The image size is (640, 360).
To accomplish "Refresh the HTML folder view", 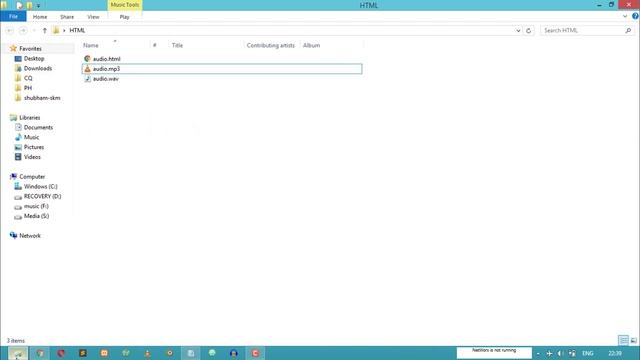I will tap(529, 31).
